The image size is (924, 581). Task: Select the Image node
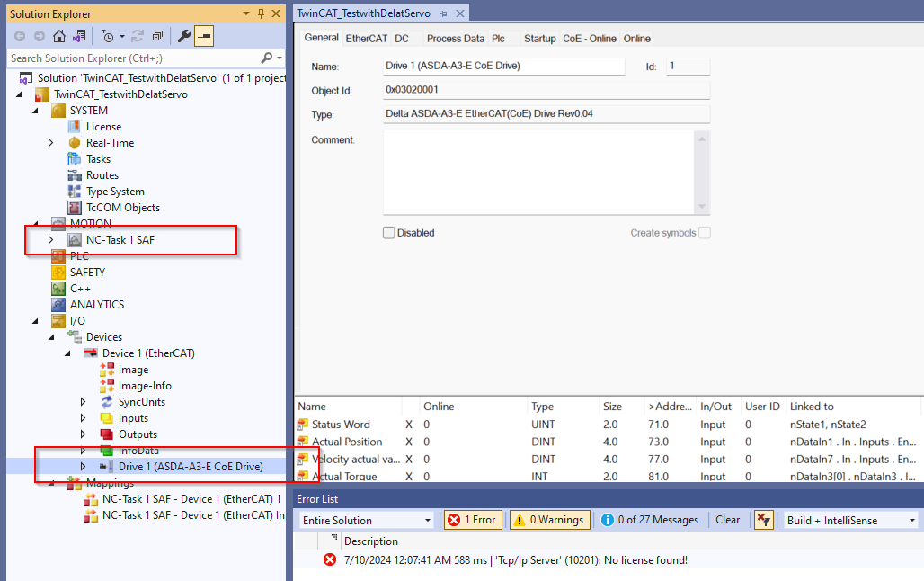pos(133,370)
